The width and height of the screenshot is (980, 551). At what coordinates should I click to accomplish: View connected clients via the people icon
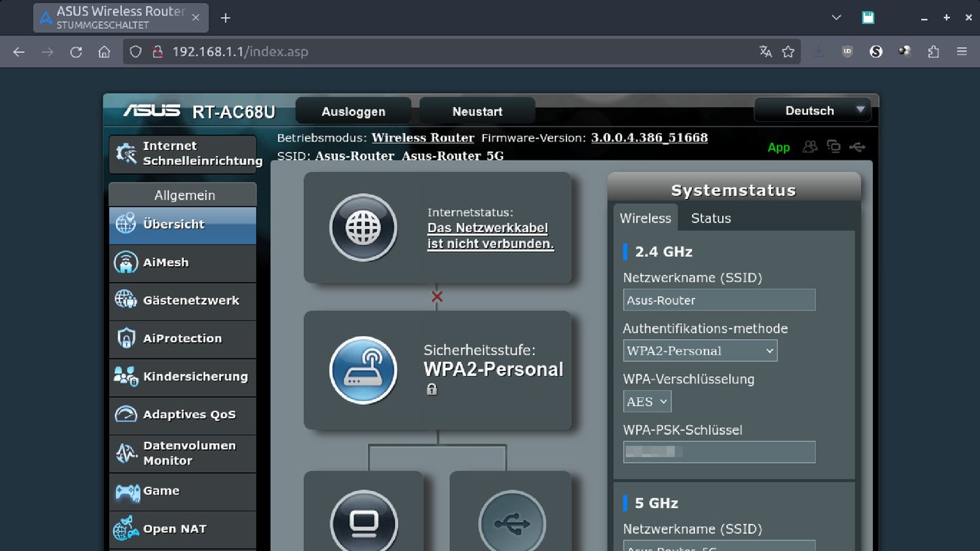tap(810, 147)
